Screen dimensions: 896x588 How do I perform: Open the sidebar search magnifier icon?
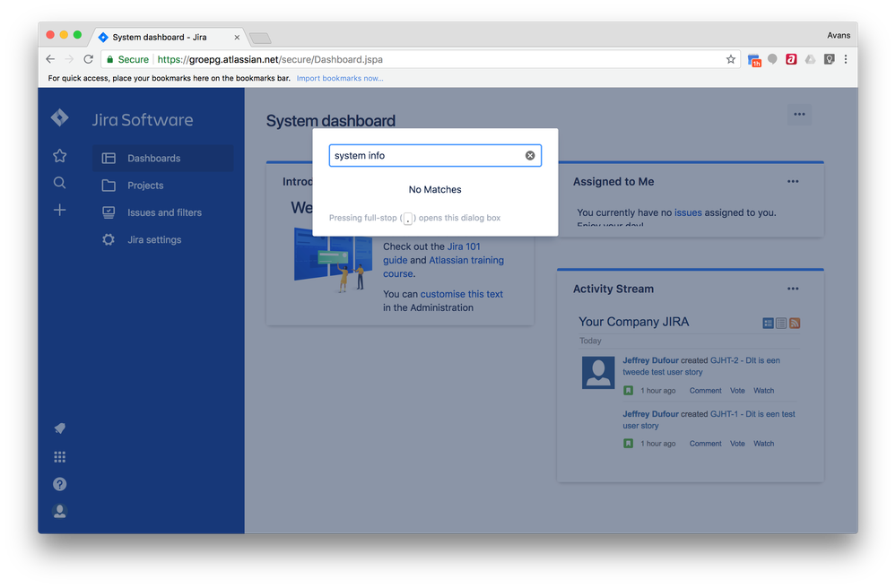point(59,183)
